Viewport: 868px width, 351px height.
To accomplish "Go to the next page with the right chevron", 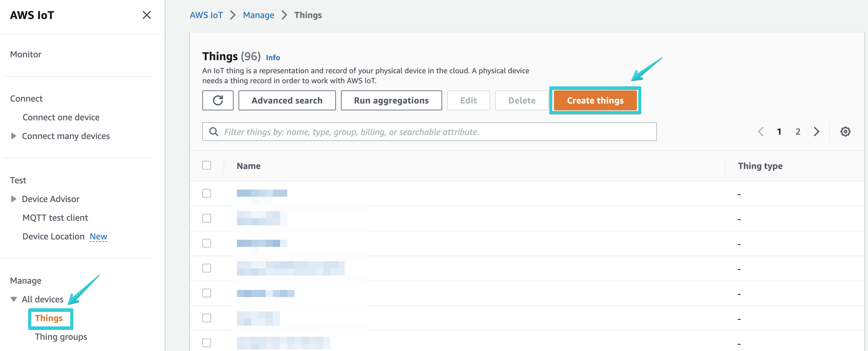I will pos(816,132).
